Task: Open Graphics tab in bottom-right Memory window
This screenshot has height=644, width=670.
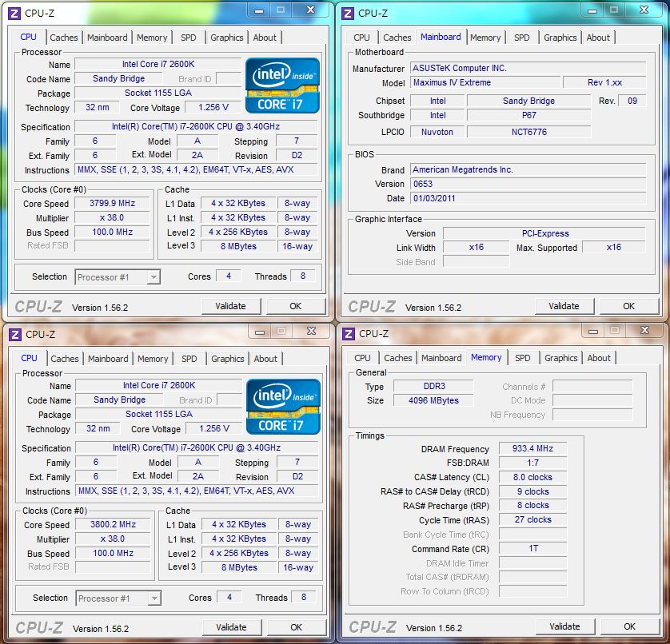Action: (561, 358)
